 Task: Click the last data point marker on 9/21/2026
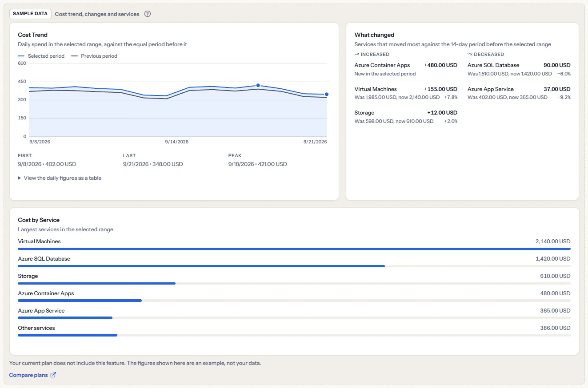(327, 94)
